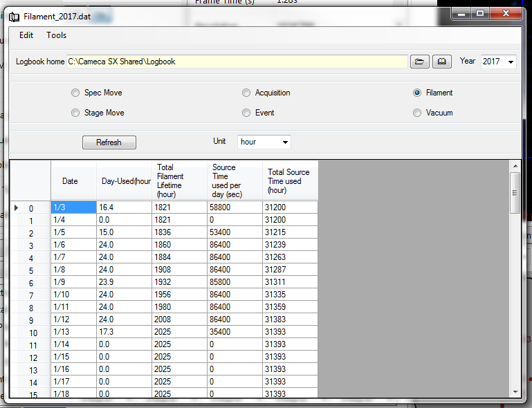Open the Tools menu
This screenshot has width=532, height=408.
click(57, 35)
